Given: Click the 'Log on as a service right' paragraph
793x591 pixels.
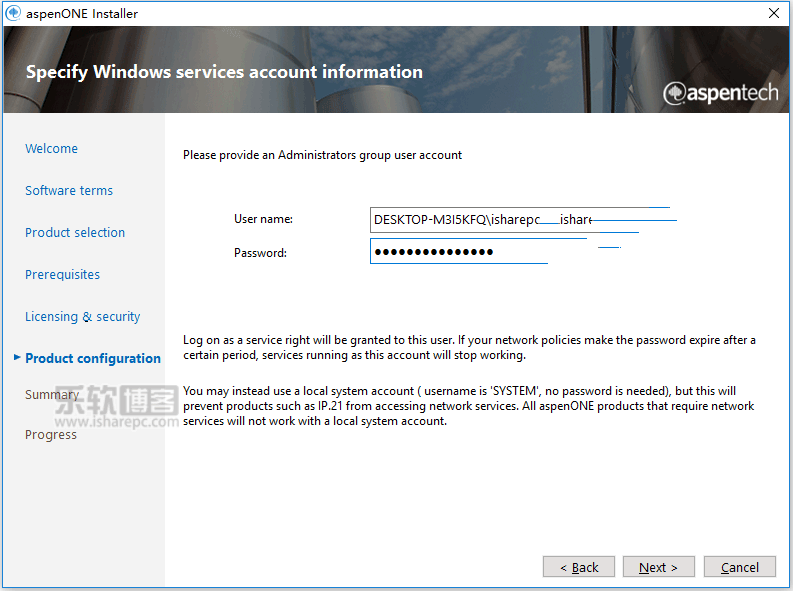Looking at the screenshot, I should pos(469,347).
